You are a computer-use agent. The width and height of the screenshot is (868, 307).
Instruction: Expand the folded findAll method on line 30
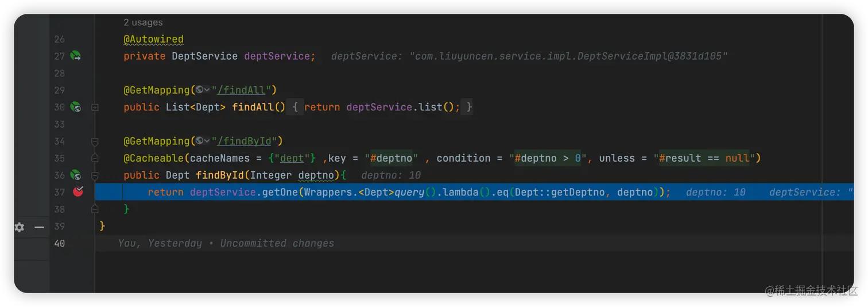95,107
